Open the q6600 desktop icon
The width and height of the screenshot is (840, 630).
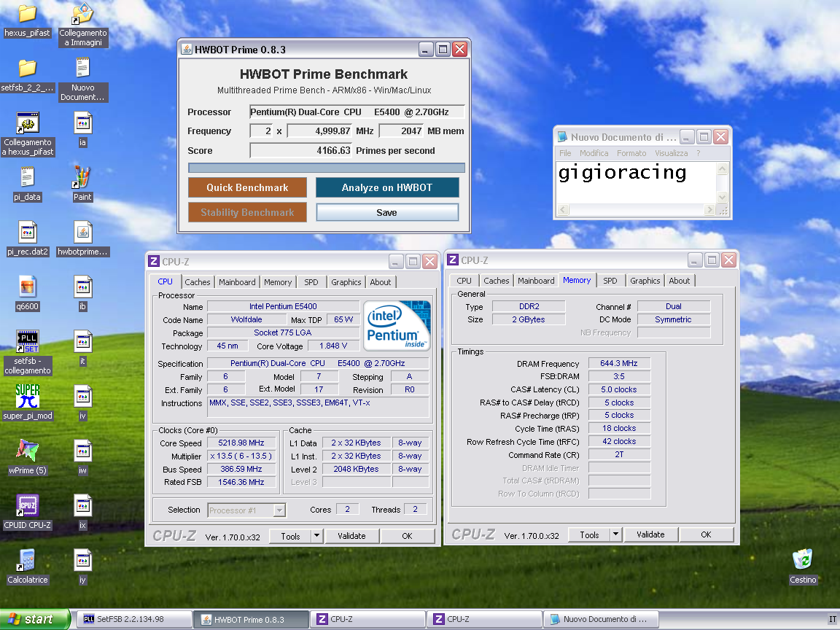pyautogui.click(x=27, y=287)
